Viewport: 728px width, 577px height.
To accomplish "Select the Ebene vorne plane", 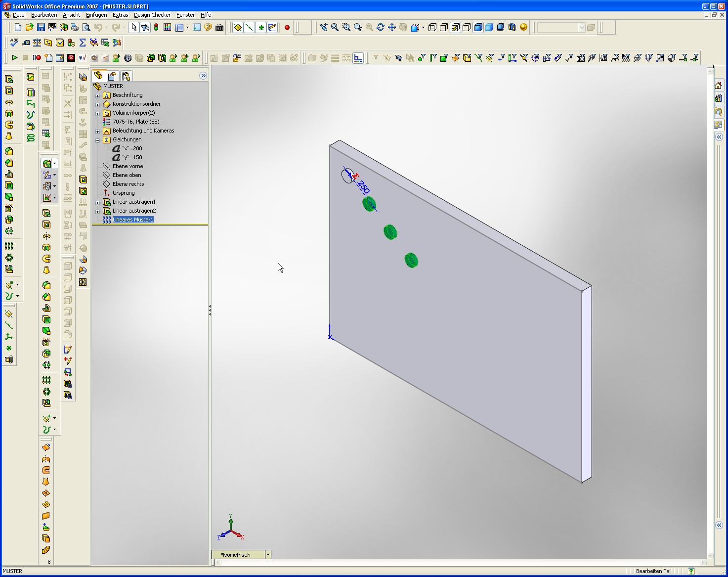I will 128,166.
